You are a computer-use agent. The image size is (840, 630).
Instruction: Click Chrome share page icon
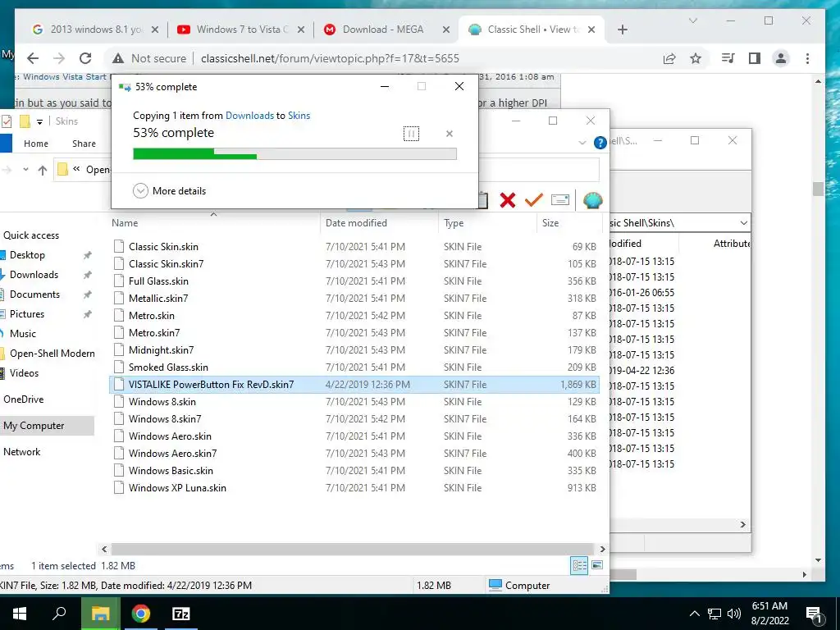[x=669, y=58]
